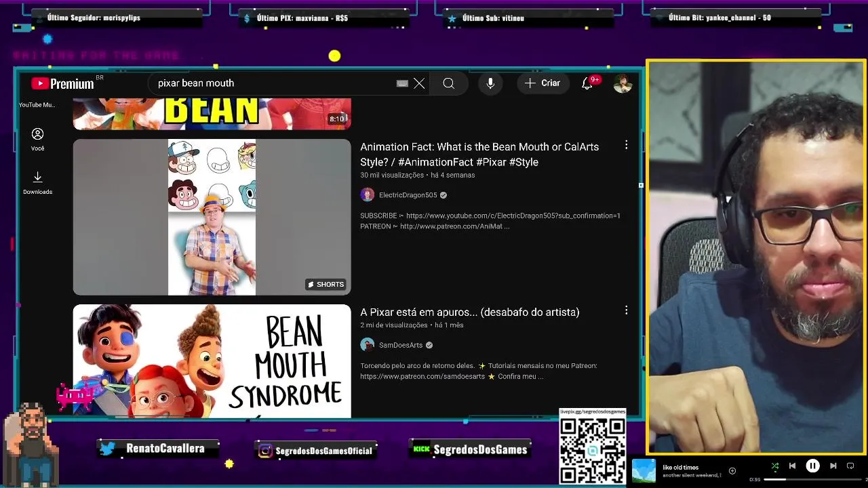
Task: Pause the music player
Action: tap(812, 466)
